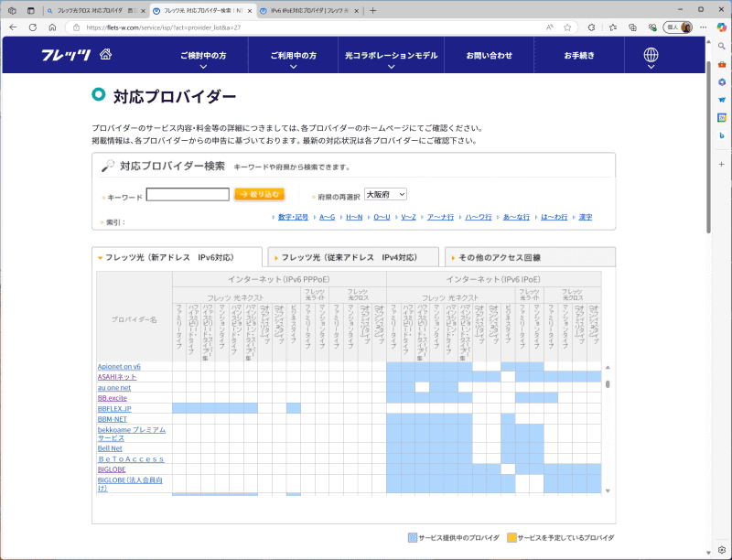The height and width of the screenshot is (560, 732).
Task: Open the bekkoame プレミアムサービス provider link
Action: pos(132,434)
